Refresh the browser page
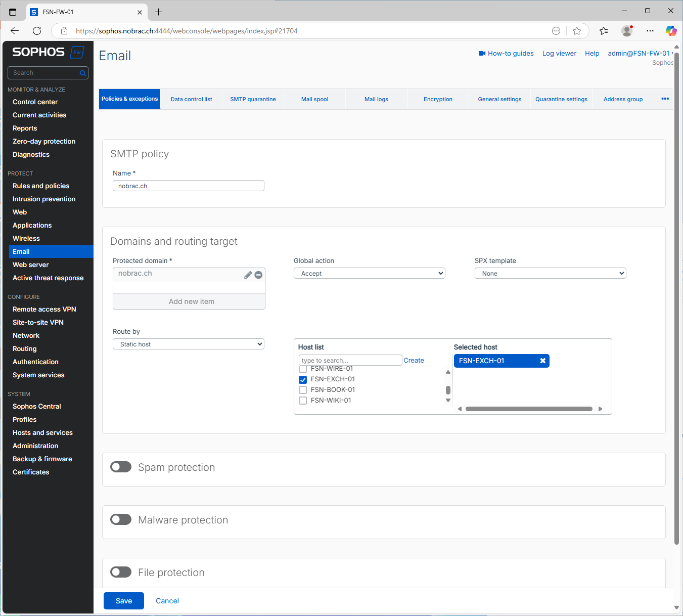Viewport: 683px width, 616px height. [37, 31]
